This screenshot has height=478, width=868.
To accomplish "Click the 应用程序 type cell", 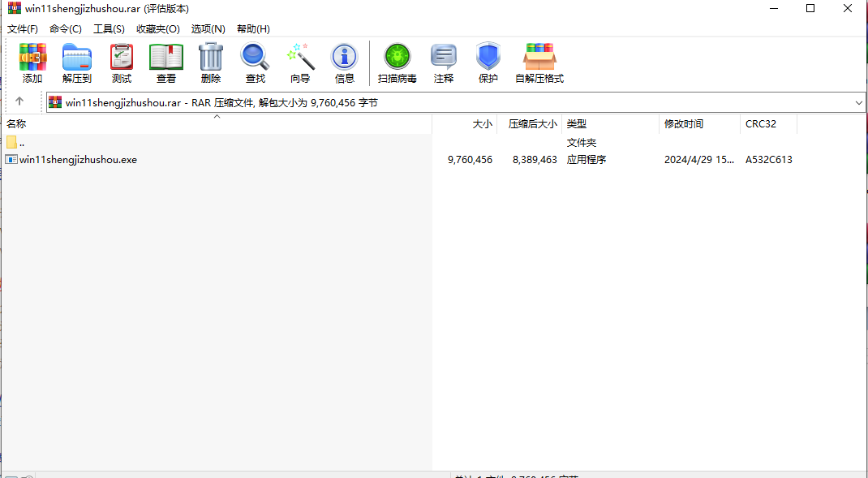I will tap(587, 160).
